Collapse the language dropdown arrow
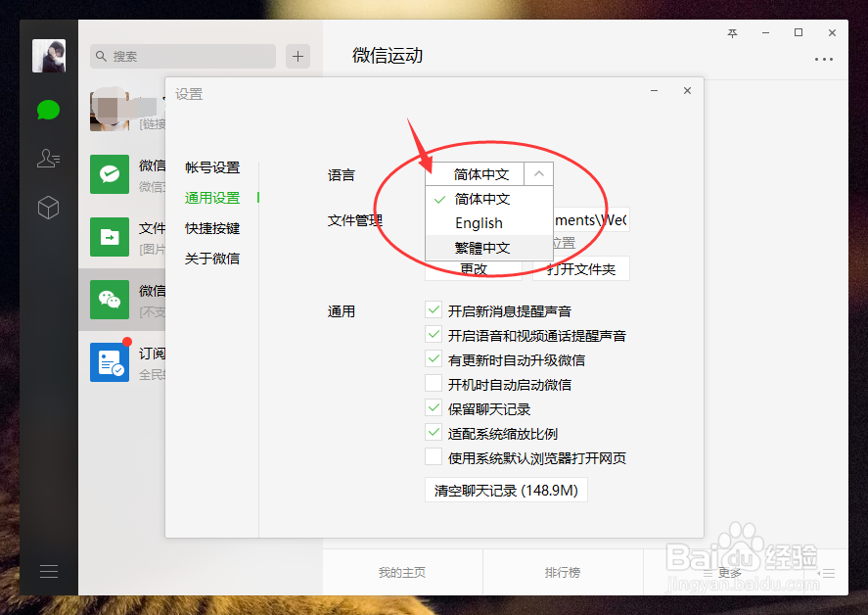 [x=538, y=174]
